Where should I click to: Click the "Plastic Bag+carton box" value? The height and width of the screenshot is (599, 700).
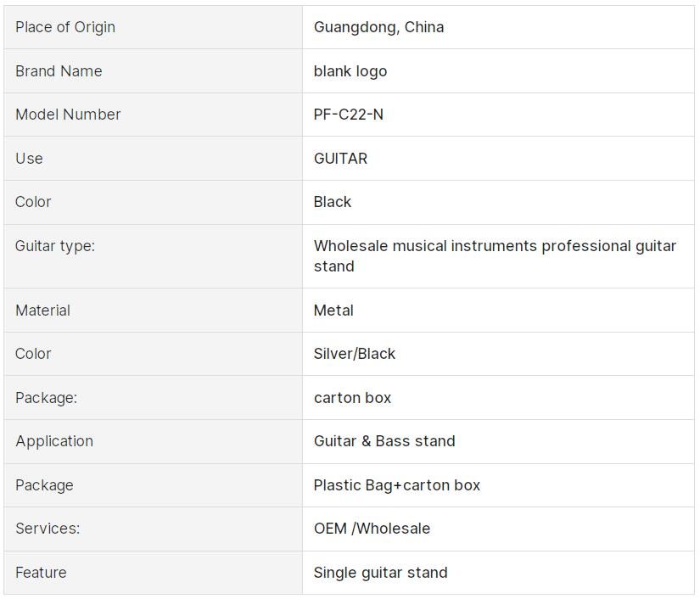(x=397, y=485)
